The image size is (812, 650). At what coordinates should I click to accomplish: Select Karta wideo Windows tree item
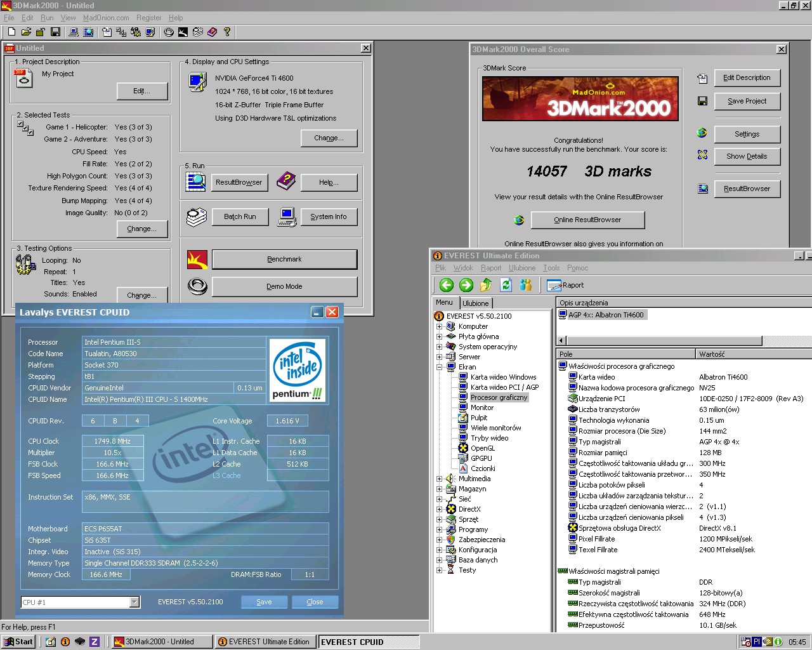(x=503, y=377)
